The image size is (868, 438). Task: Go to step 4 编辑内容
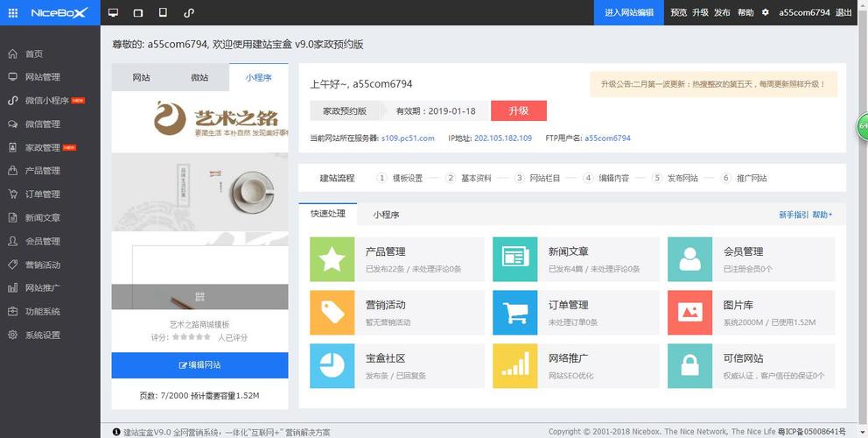pos(606,178)
